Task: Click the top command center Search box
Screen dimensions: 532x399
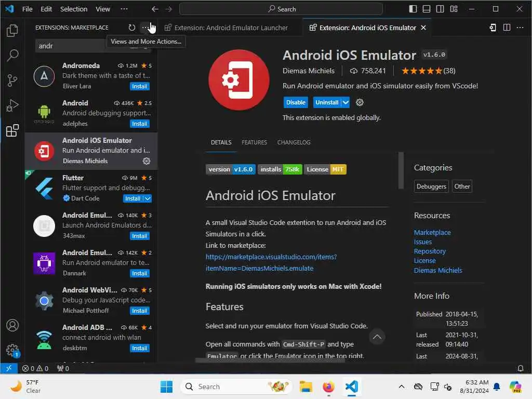Action: coord(281,9)
